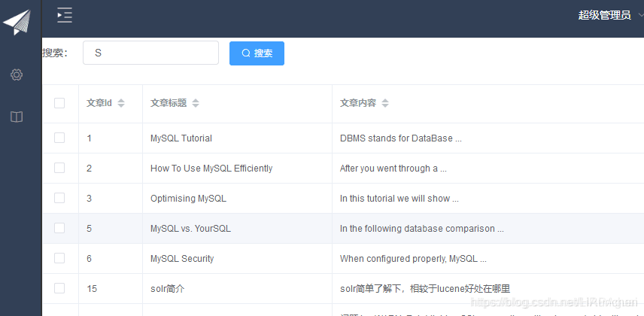Image resolution: width=644 pixels, height=316 pixels.
Task: Focus the search input containing S
Action: 150,53
